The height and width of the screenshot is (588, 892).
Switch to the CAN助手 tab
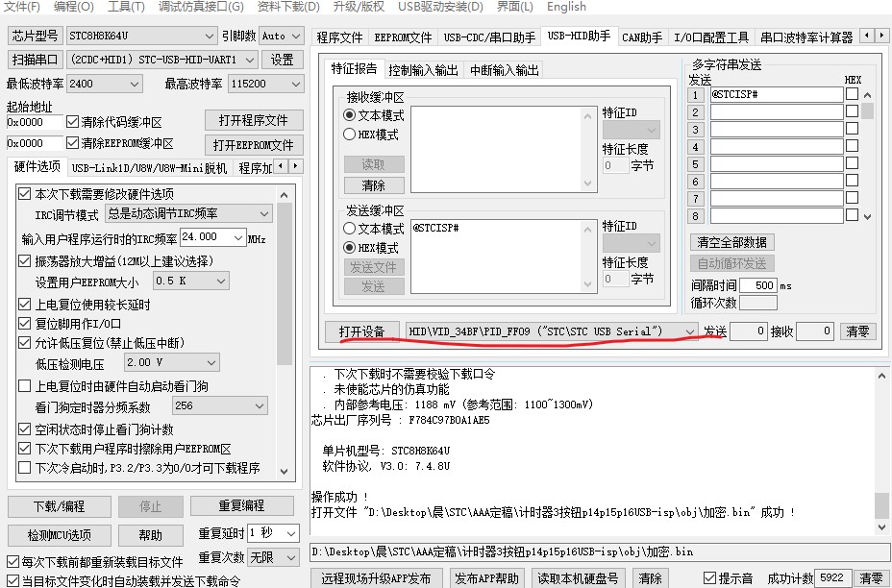point(642,37)
